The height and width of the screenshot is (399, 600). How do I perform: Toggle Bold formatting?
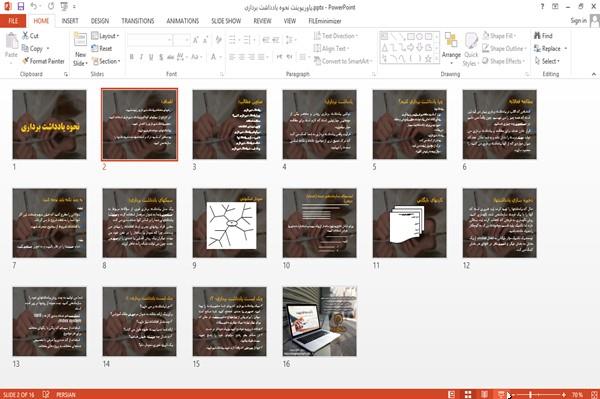click(x=132, y=57)
